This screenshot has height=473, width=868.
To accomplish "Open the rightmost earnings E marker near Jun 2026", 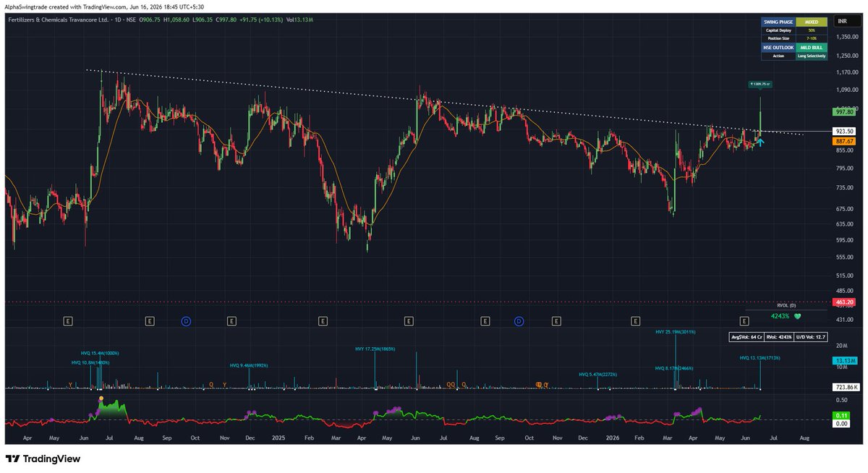I will pos(744,320).
